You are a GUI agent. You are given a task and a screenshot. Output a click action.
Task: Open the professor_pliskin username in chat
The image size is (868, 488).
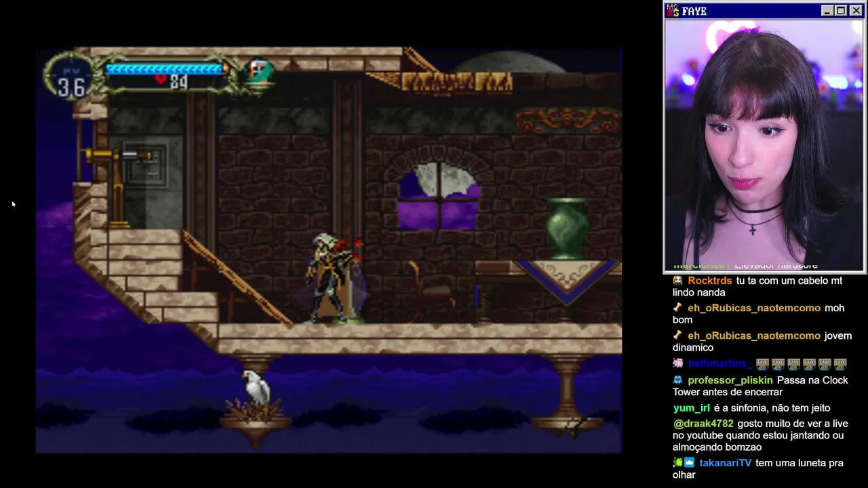click(x=730, y=381)
